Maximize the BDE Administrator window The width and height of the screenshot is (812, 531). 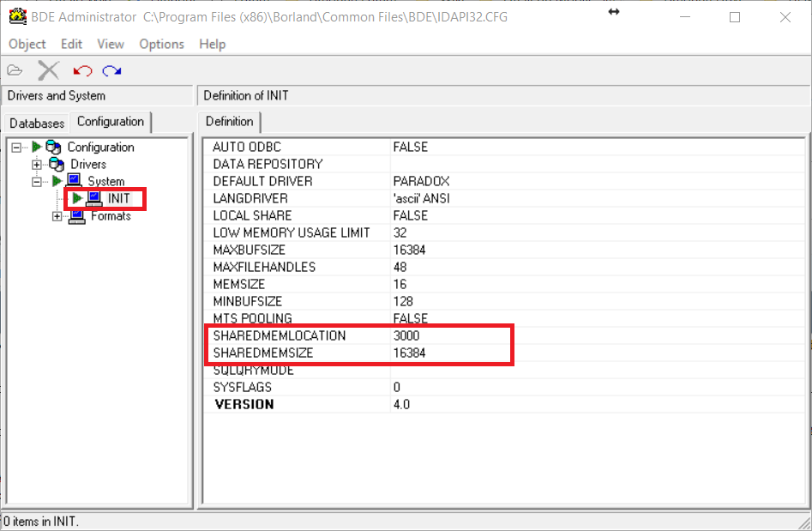(735, 16)
